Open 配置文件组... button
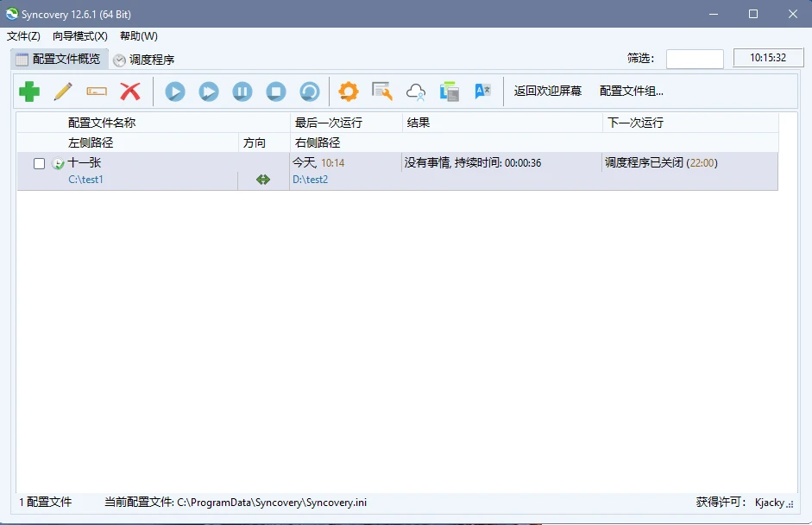812x525 pixels. [632, 92]
